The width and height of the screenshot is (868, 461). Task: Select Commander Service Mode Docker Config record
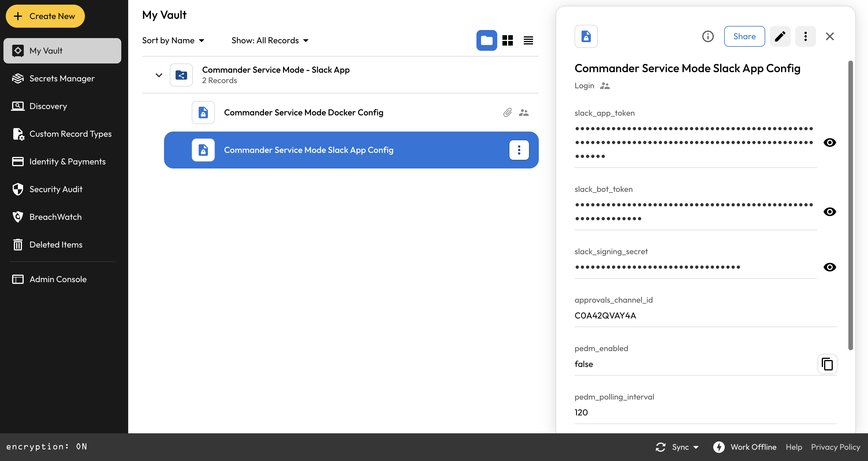(303, 113)
